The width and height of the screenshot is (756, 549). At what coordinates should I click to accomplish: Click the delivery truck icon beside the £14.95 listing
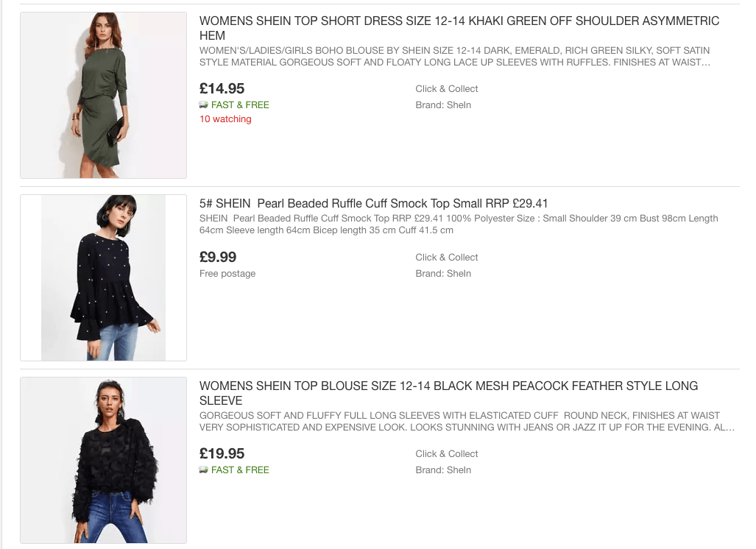(204, 105)
